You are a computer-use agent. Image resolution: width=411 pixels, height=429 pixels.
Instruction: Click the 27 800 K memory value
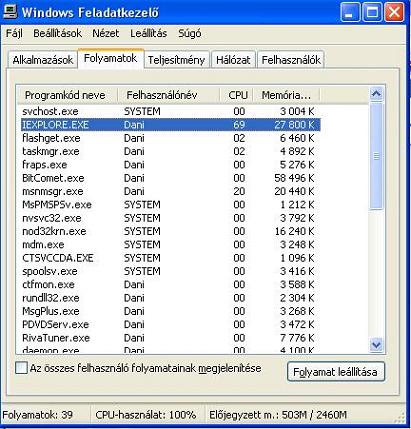point(294,125)
